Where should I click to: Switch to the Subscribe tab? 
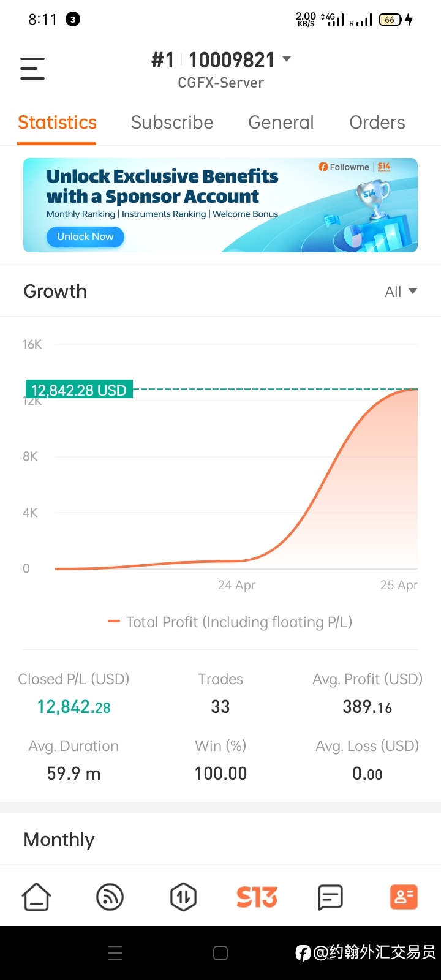tap(172, 123)
